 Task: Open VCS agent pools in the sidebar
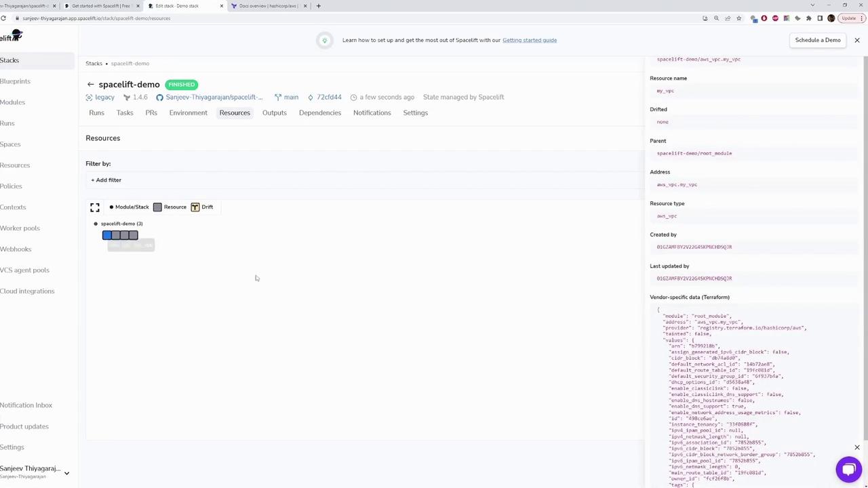click(x=24, y=270)
